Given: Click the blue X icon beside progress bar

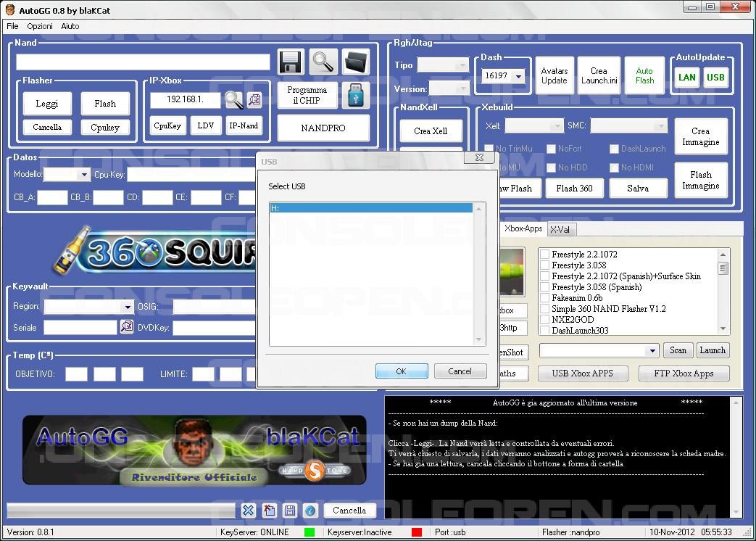Looking at the screenshot, I should pos(248,511).
